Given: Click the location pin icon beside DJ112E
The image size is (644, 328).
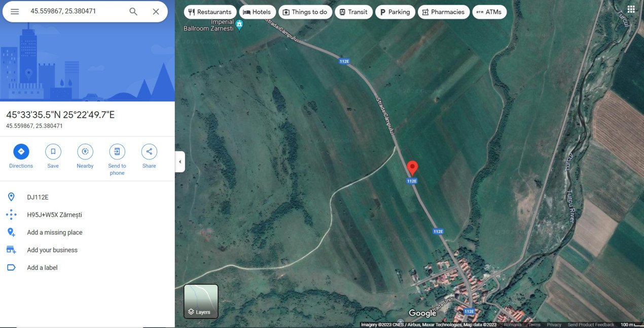Looking at the screenshot, I should [11, 197].
